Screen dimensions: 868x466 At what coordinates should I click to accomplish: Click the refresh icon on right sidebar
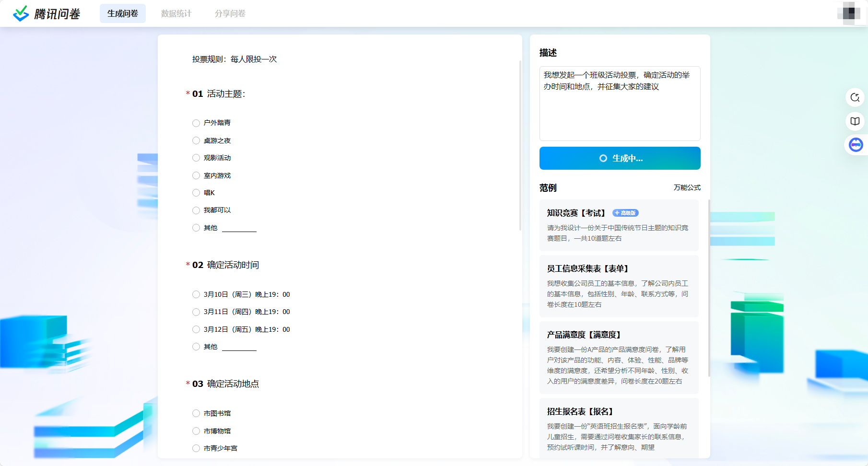[855, 98]
